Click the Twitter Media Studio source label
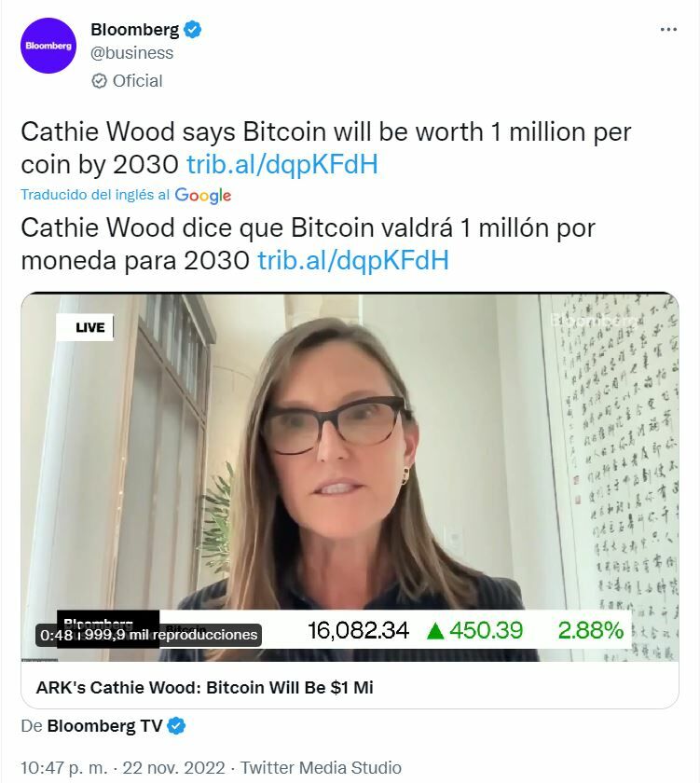 click(x=321, y=767)
